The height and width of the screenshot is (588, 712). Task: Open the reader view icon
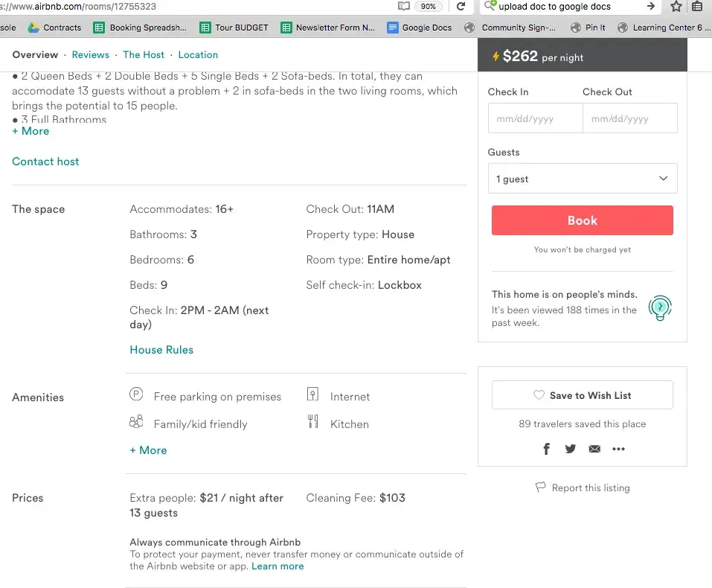[404, 7]
